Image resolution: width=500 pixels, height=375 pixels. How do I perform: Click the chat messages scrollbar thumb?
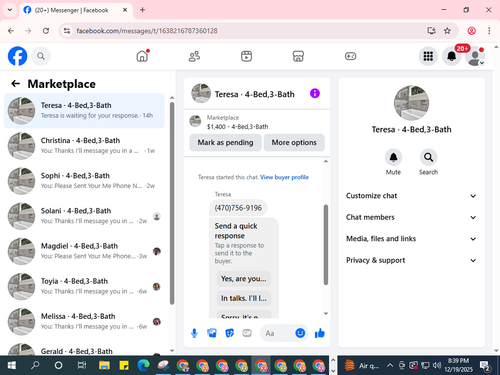tap(326, 245)
